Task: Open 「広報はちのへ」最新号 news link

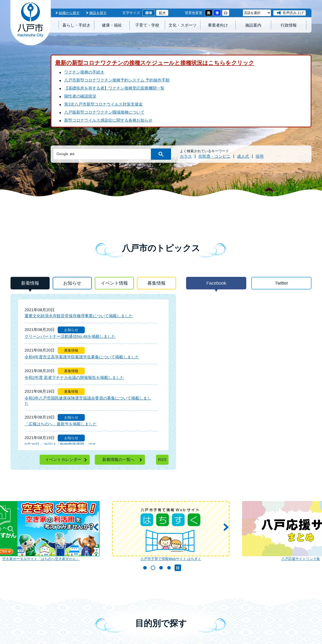Action: (60, 424)
